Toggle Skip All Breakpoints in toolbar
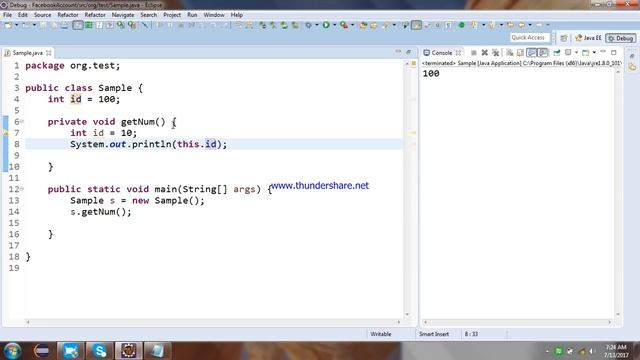This screenshot has height=360, width=640. click(x=145, y=25)
